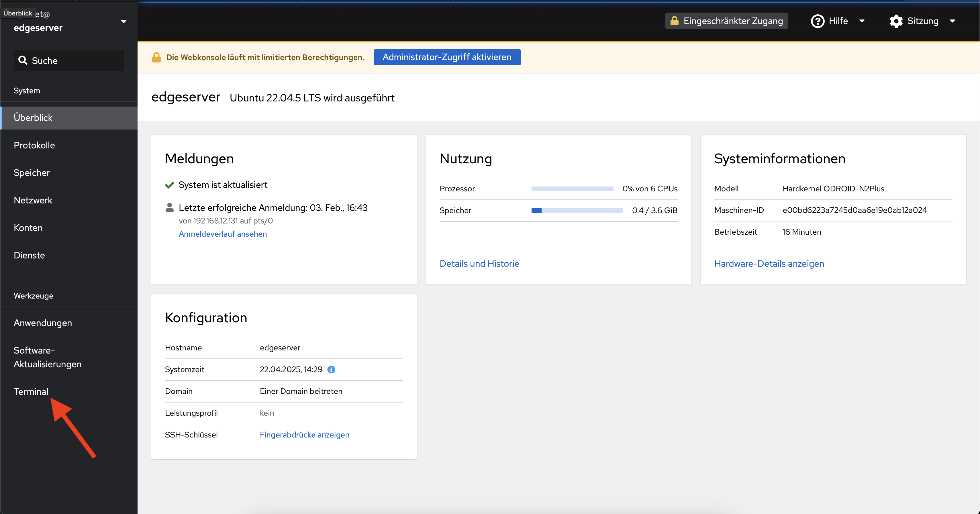Click the hostname value edgeserver in Konfiguration

(x=280, y=348)
